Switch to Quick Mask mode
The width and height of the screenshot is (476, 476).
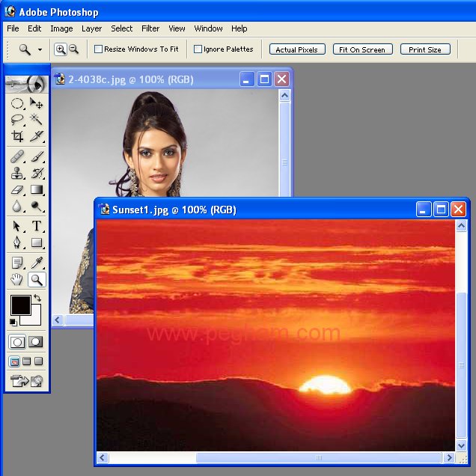(x=35, y=341)
